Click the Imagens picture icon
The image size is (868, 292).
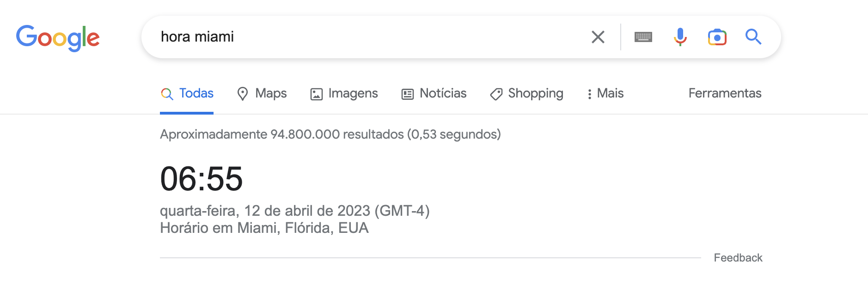coord(316,93)
